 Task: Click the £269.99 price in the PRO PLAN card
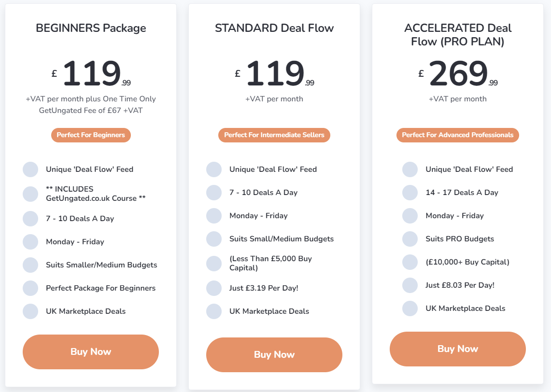458,73
